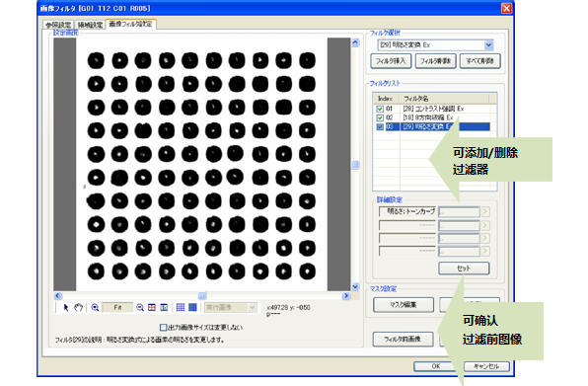Toggle the green filled grid icon
This screenshot has width=588, height=386.
pos(192,308)
